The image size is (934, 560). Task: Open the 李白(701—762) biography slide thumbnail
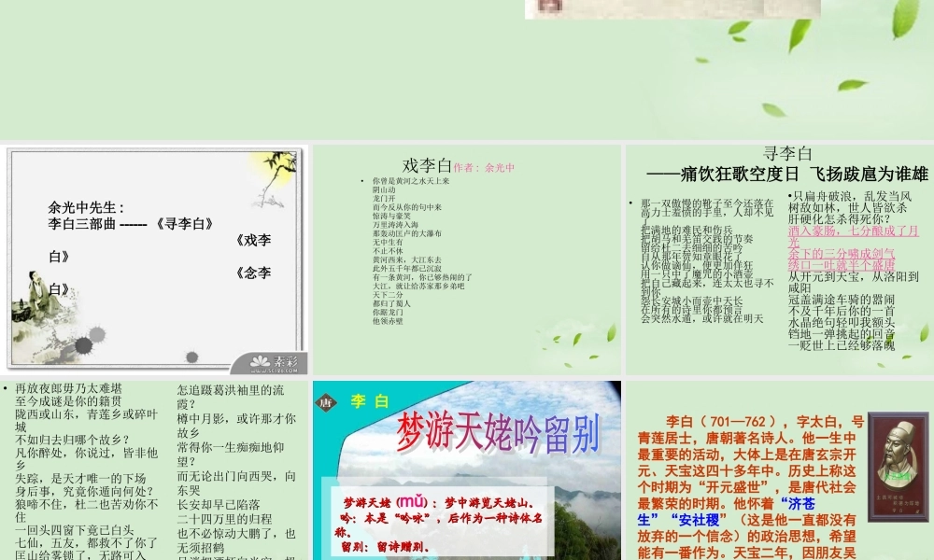780,470
